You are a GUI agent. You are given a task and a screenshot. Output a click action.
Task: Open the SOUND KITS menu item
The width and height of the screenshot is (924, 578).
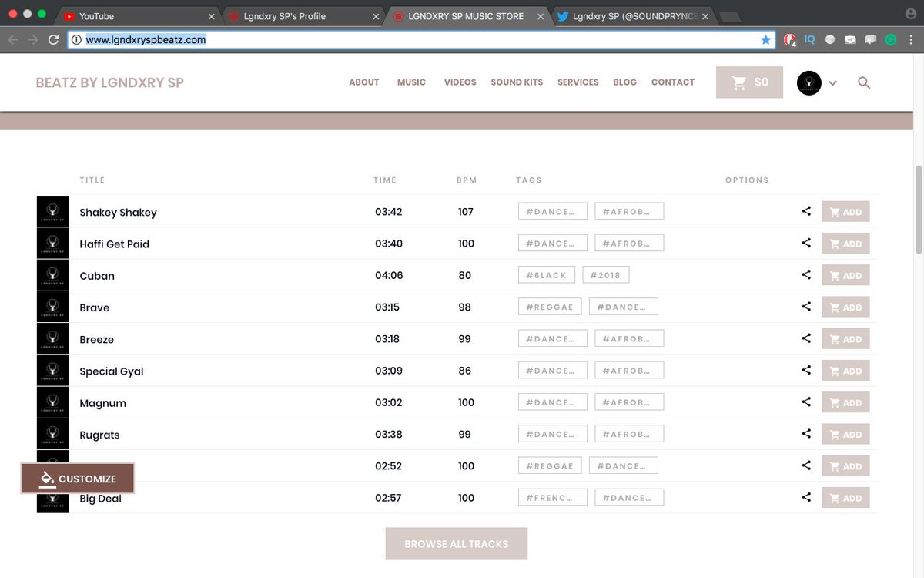517,82
